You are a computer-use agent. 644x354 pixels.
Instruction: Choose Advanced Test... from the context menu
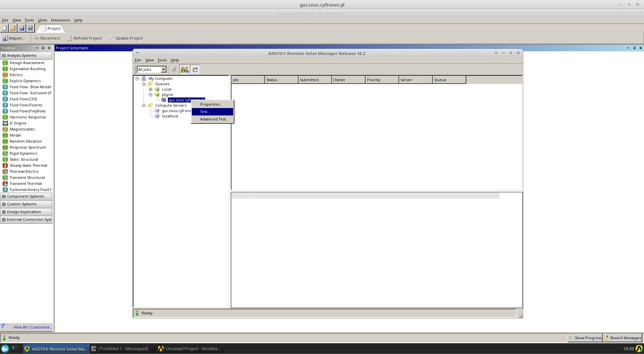pos(212,119)
